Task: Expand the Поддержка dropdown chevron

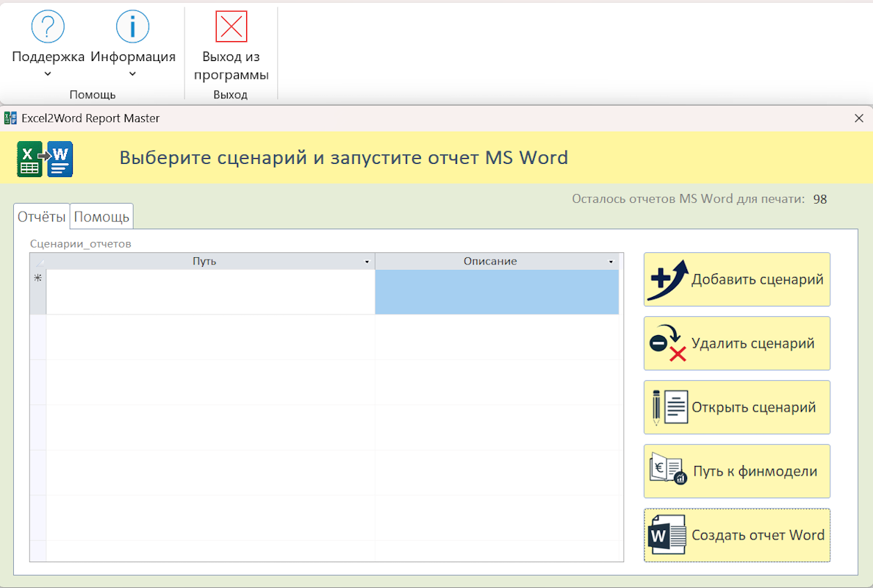Action: click(48, 74)
